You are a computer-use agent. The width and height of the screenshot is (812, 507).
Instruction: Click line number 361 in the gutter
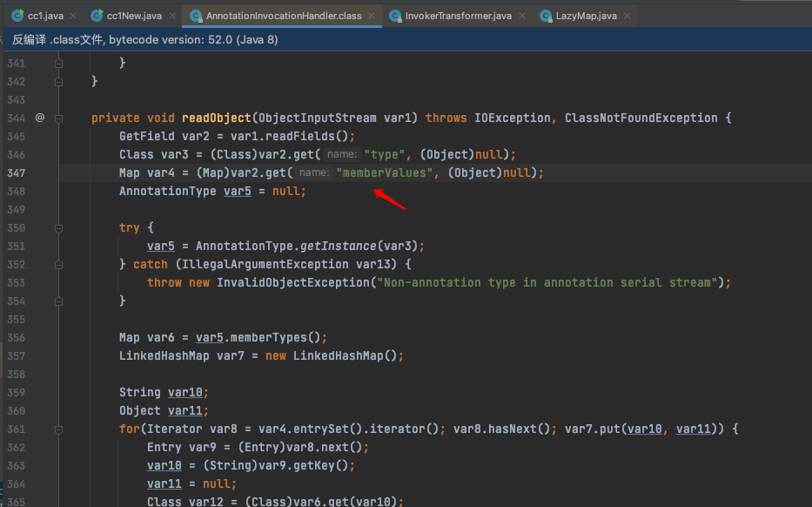16,429
